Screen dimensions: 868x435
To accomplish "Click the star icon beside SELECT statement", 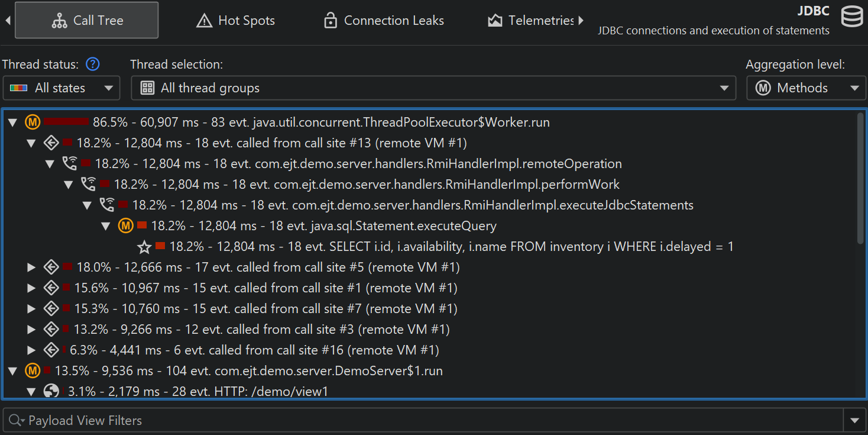I will [x=144, y=247].
